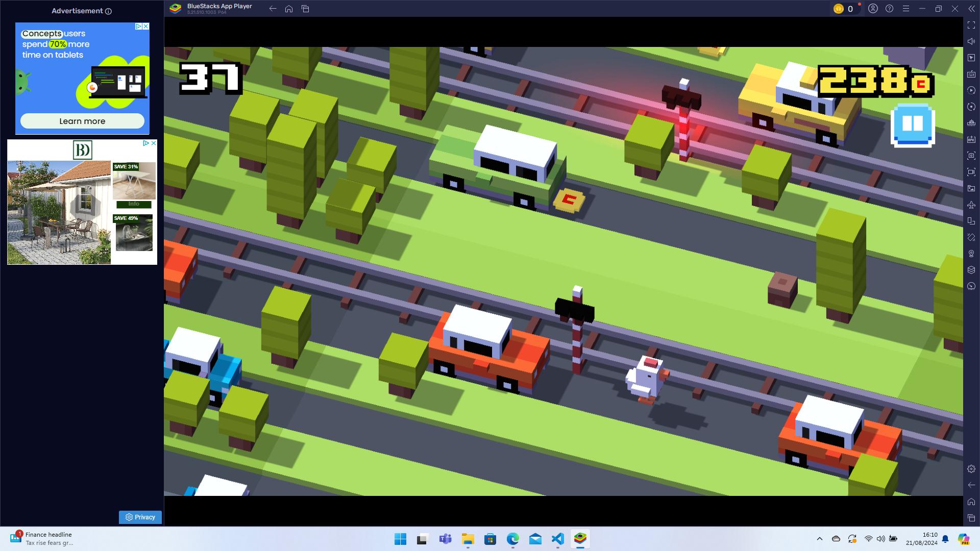Open the multi-instance manager icon
The width and height of the screenshot is (980, 551).
coord(971,123)
